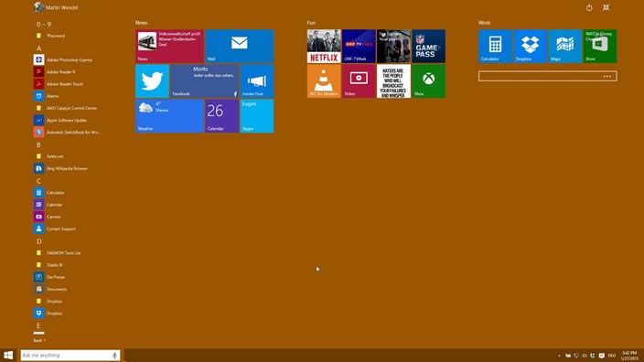Show hidden system tray icons arrow
The height and width of the screenshot is (362, 644).
pyautogui.click(x=559, y=356)
